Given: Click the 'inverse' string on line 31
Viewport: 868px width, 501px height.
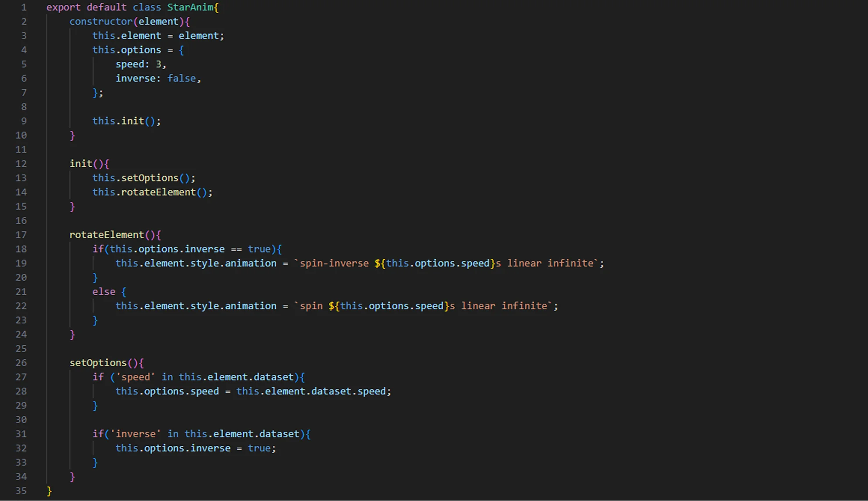Looking at the screenshot, I should click(135, 434).
